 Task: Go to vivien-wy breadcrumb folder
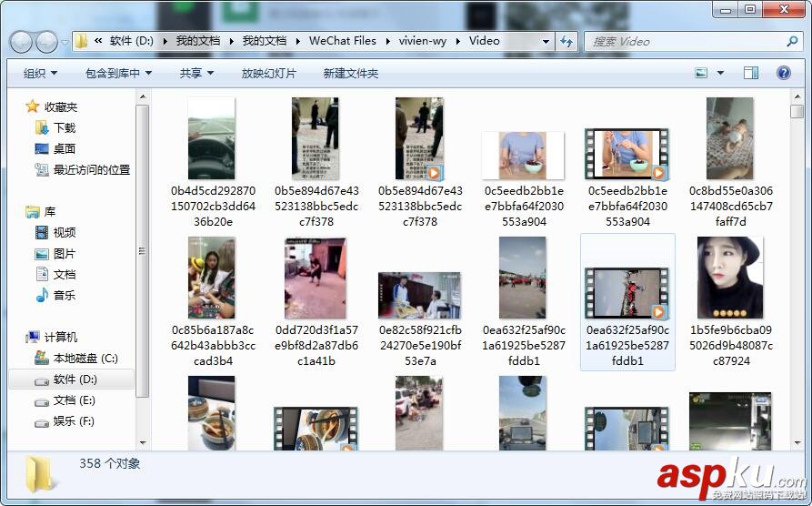[x=423, y=41]
